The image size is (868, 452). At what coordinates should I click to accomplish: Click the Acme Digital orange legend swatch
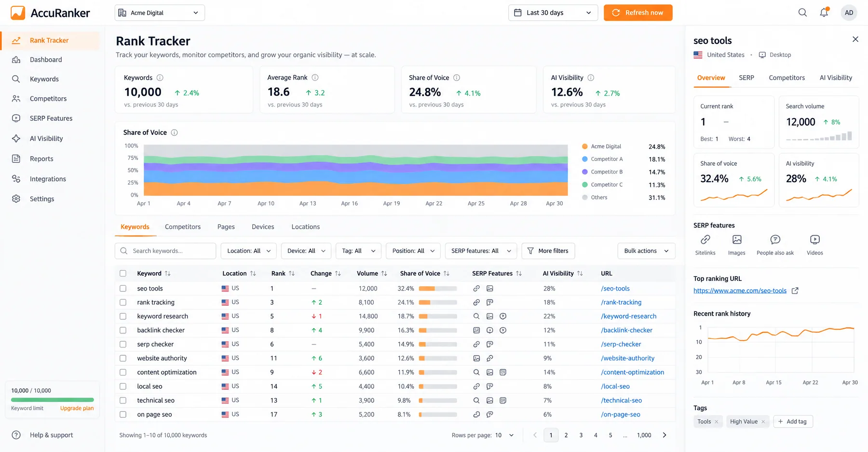pos(585,146)
